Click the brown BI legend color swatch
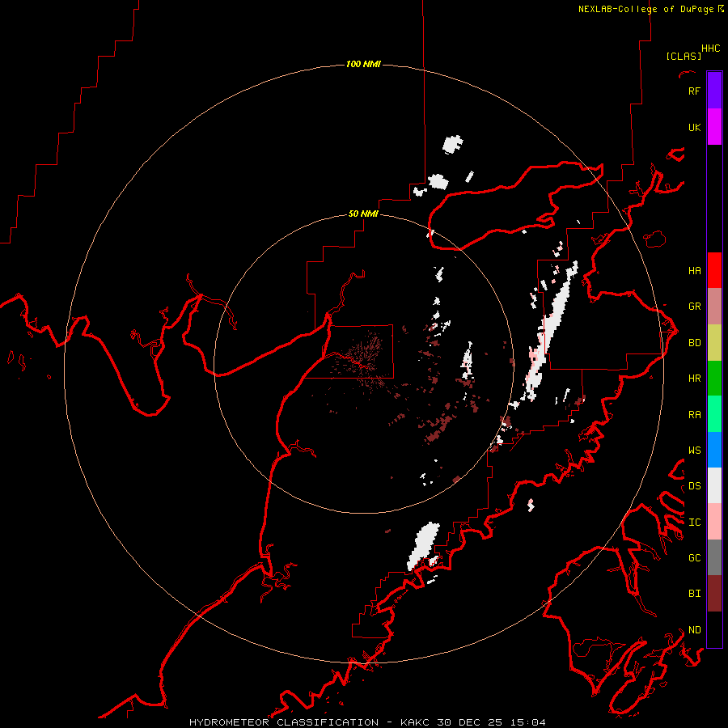This screenshot has height=728, width=728. point(714,594)
